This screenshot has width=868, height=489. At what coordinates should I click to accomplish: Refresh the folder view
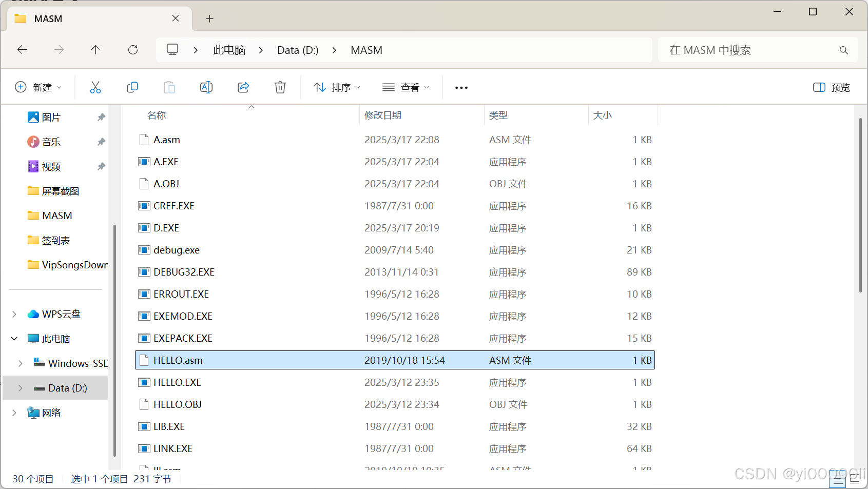[x=132, y=50]
